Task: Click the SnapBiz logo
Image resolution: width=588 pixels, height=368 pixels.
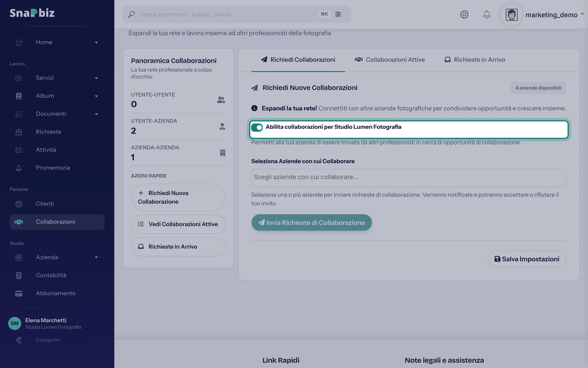Action: [x=32, y=13]
